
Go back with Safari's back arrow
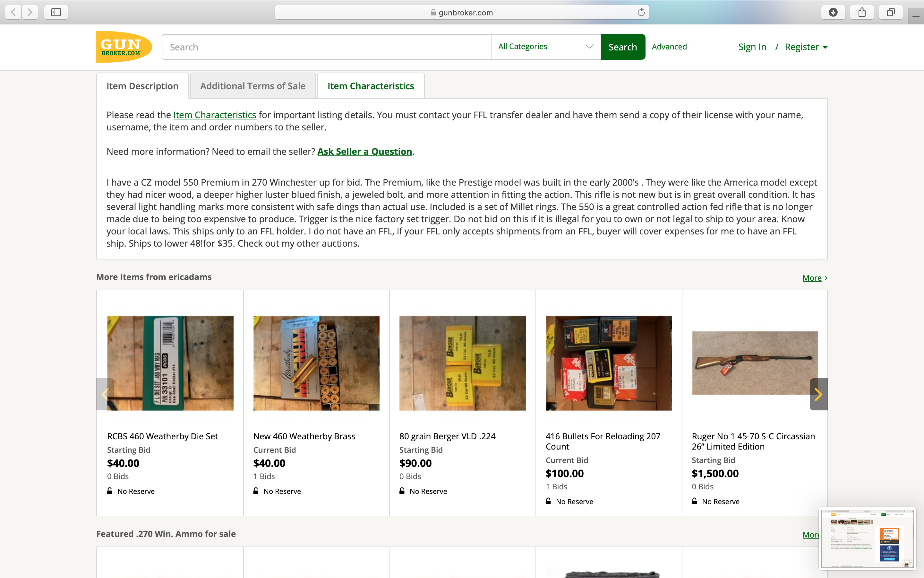[13, 12]
